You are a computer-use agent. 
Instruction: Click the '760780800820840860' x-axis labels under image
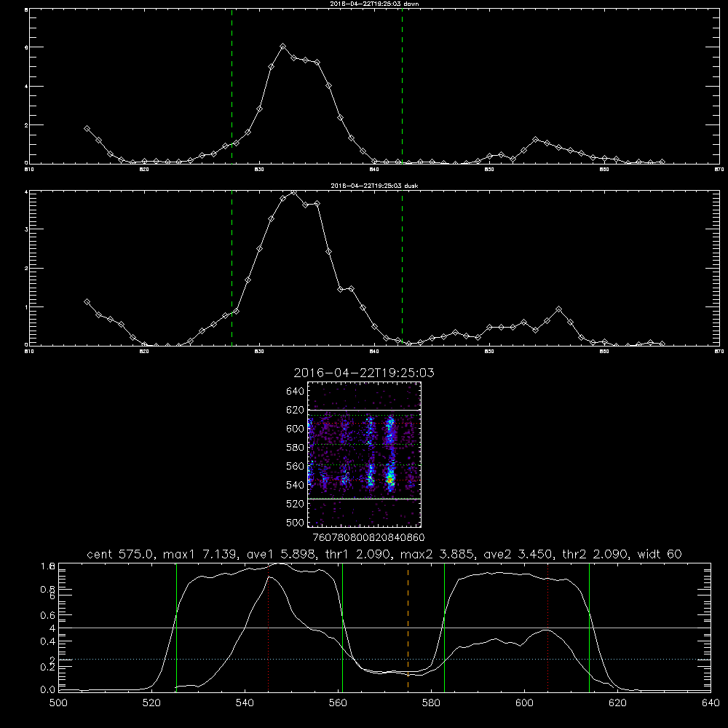368,538
